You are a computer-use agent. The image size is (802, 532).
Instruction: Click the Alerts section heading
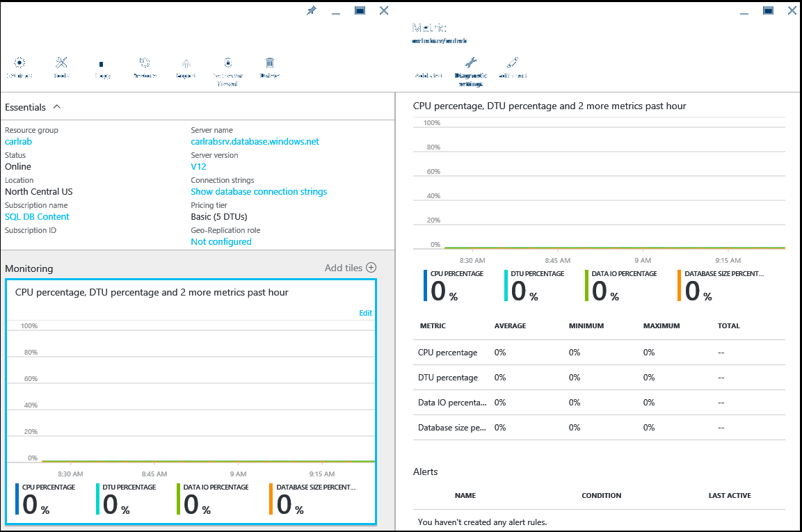pyautogui.click(x=426, y=471)
